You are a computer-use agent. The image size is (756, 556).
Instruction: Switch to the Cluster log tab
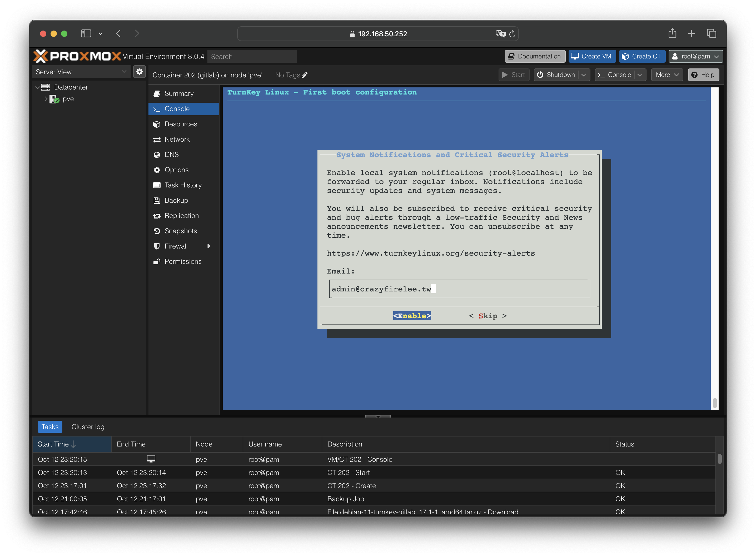point(88,427)
